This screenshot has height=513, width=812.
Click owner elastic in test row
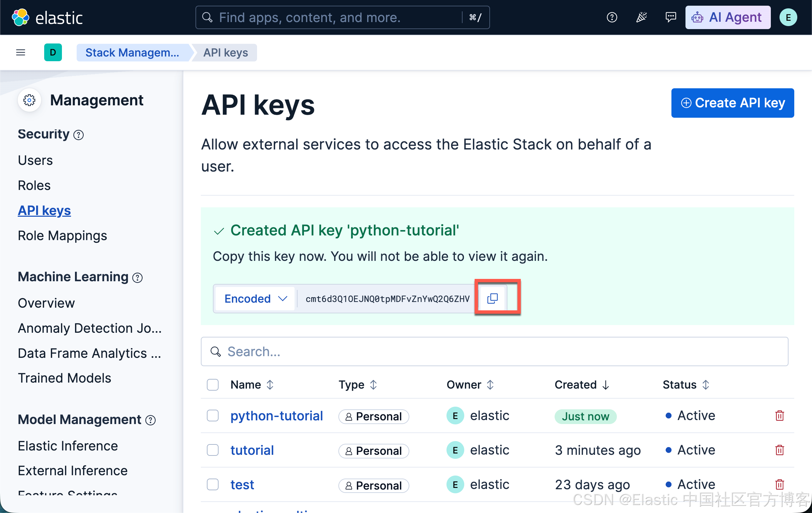(478, 484)
